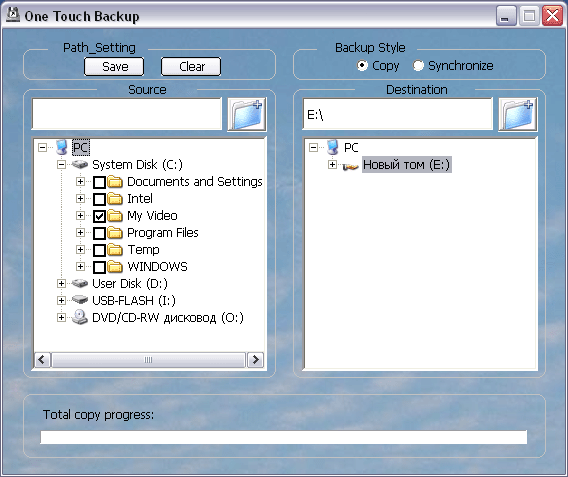Image resolution: width=568 pixels, height=477 pixels.
Task: Select the Synchronize backup style radio button
Action: click(418, 66)
